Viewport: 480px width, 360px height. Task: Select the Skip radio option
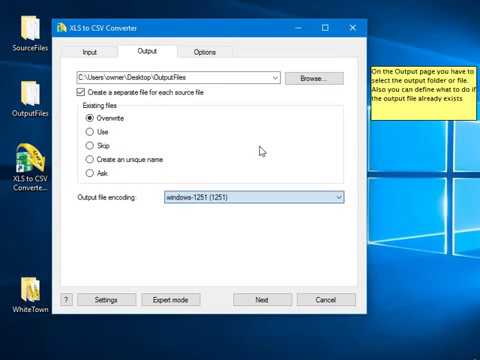coord(97,146)
